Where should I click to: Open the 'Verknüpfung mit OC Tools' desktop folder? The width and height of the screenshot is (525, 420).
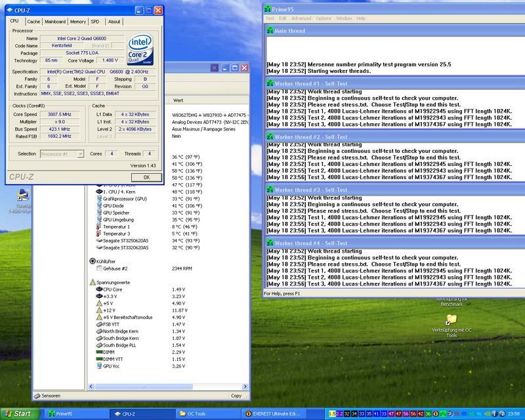pos(451,324)
